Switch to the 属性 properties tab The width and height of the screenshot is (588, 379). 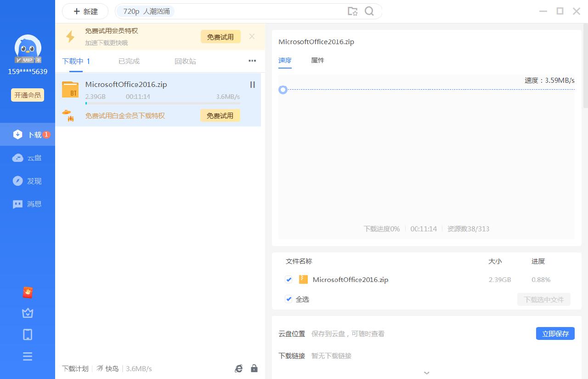point(317,60)
